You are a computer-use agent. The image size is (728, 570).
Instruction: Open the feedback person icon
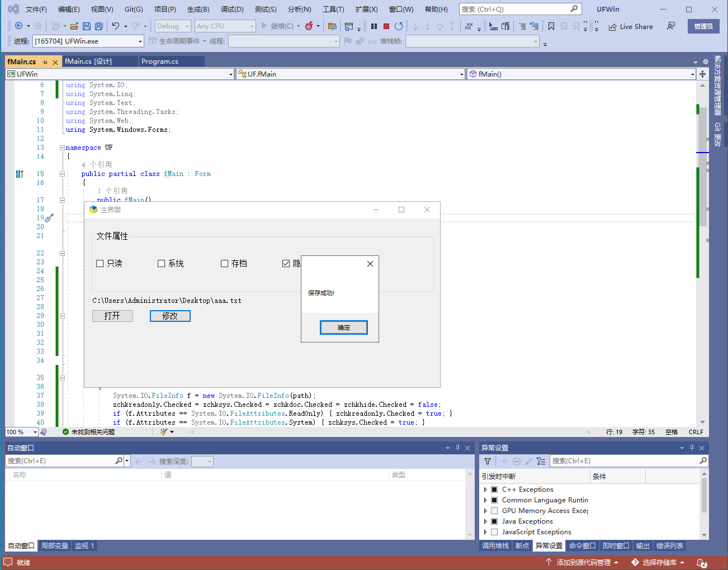(x=671, y=26)
